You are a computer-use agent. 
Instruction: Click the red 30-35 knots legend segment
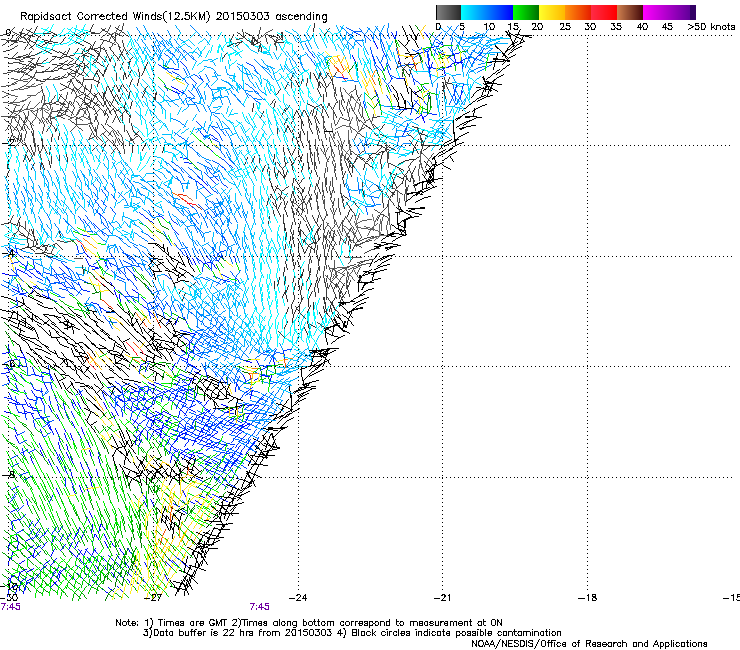pos(604,12)
